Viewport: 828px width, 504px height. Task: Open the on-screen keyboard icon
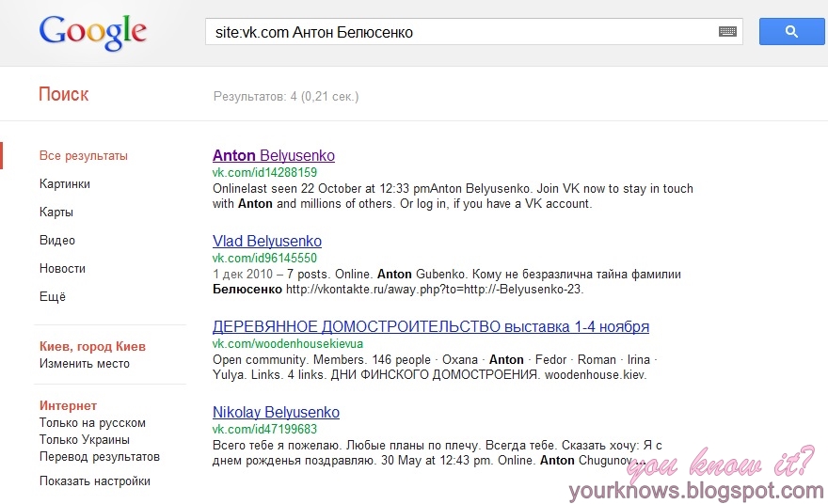[727, 32]
